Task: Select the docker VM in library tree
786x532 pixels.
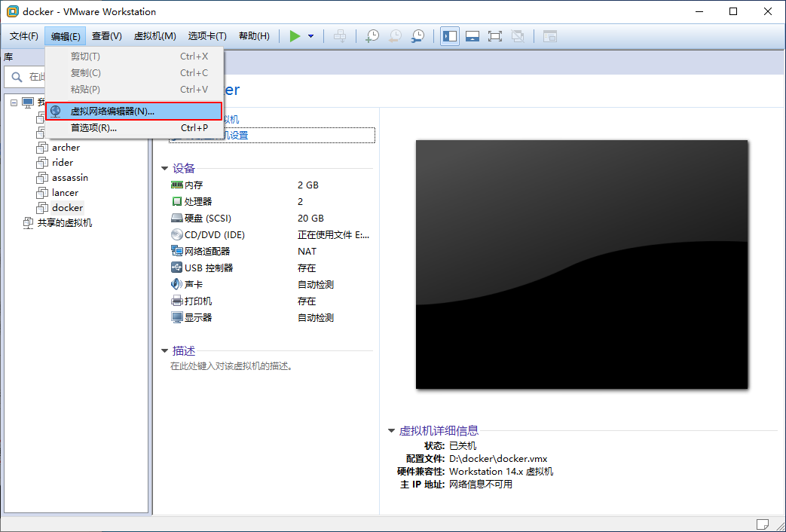Action: [67, 207]
